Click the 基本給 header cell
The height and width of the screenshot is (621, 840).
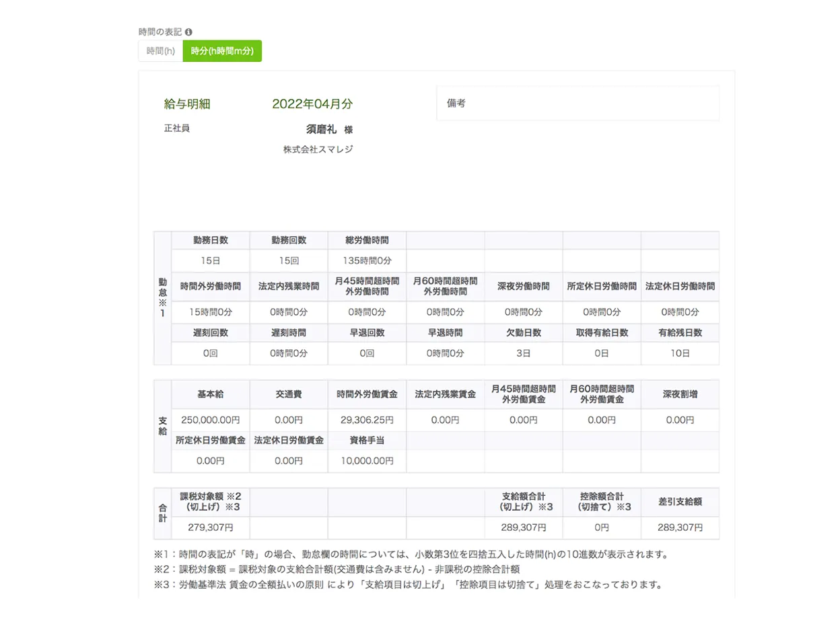[211, 394]
